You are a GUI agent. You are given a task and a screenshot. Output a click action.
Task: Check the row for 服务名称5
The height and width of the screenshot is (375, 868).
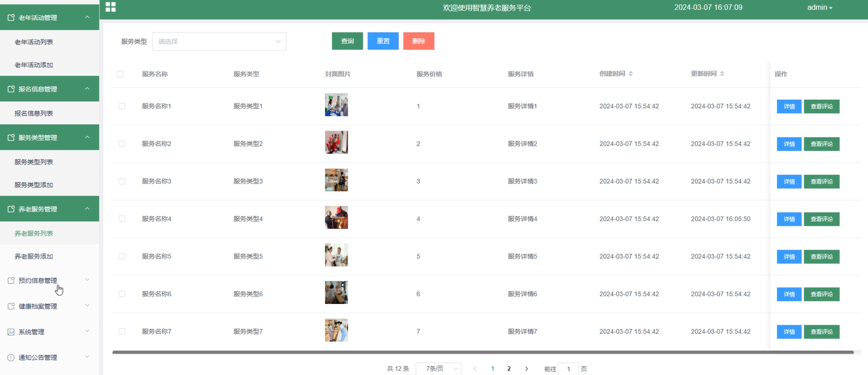(122, 256)
